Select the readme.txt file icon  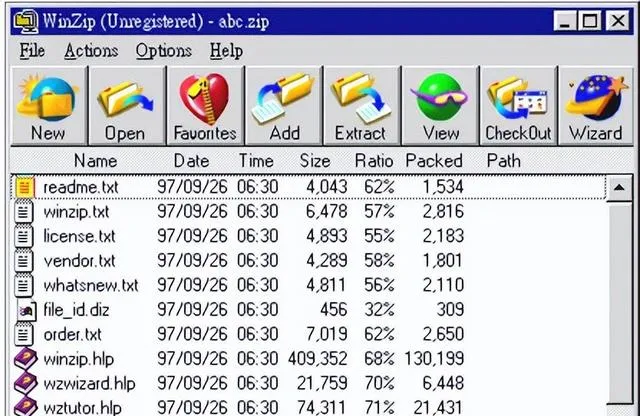(x=24, y=187)
